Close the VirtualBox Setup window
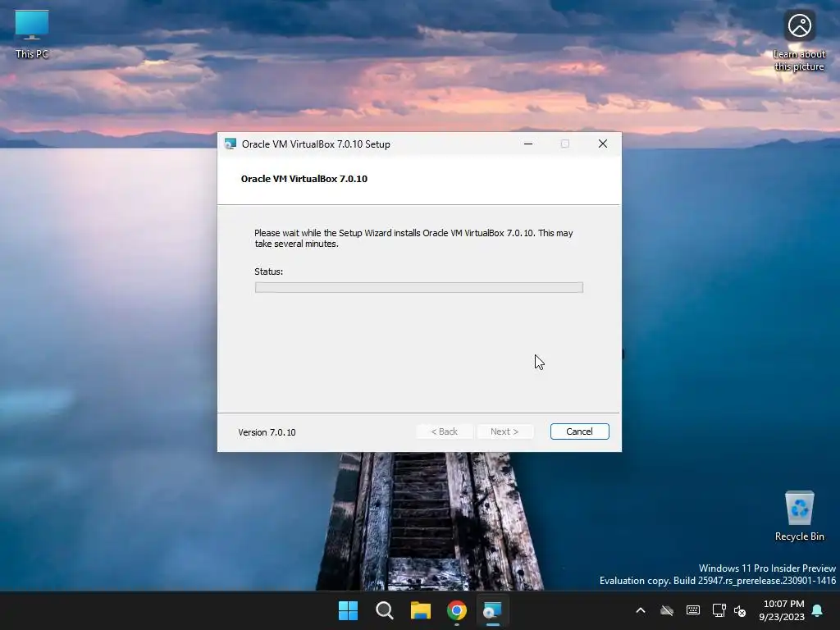840x630 pixels. tap(603, 144)
